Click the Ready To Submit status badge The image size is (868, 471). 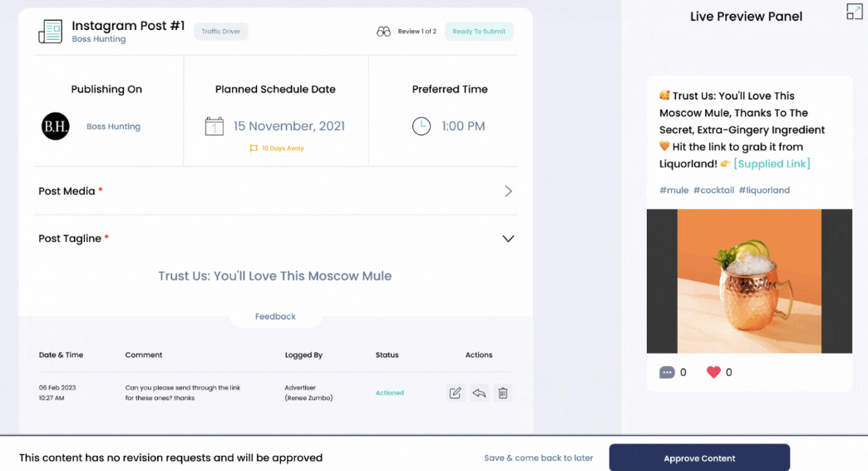coord(479,32)
